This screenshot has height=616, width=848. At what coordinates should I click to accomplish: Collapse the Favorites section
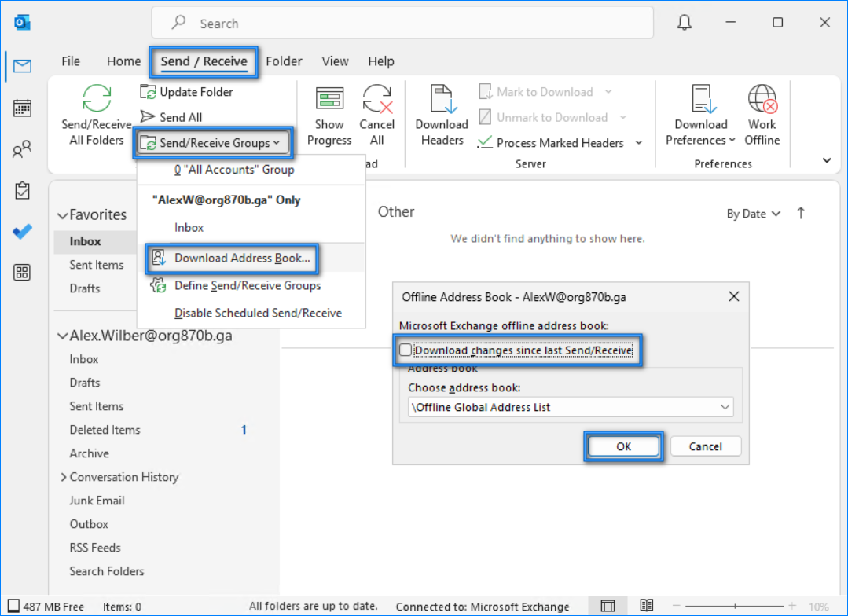coord(63,215)
